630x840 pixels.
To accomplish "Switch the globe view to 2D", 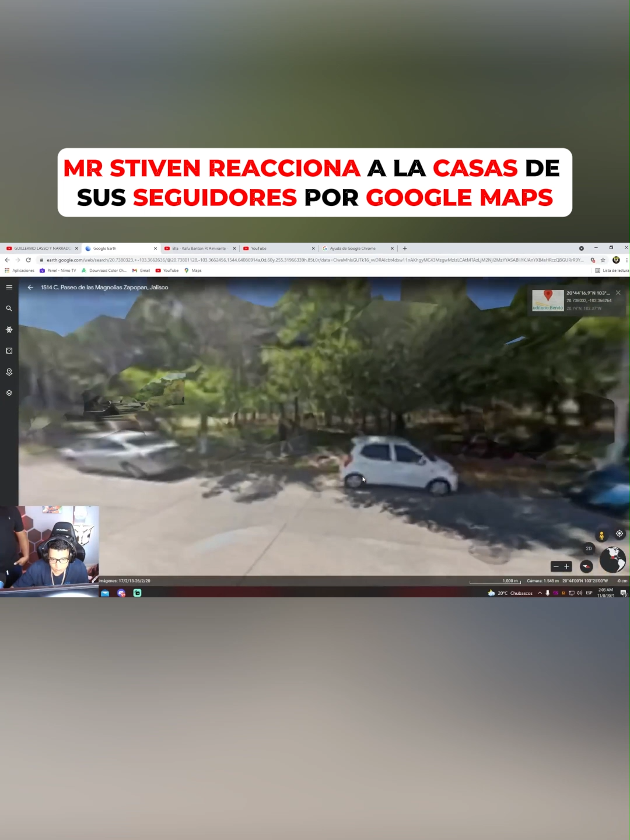I will 588,548.
